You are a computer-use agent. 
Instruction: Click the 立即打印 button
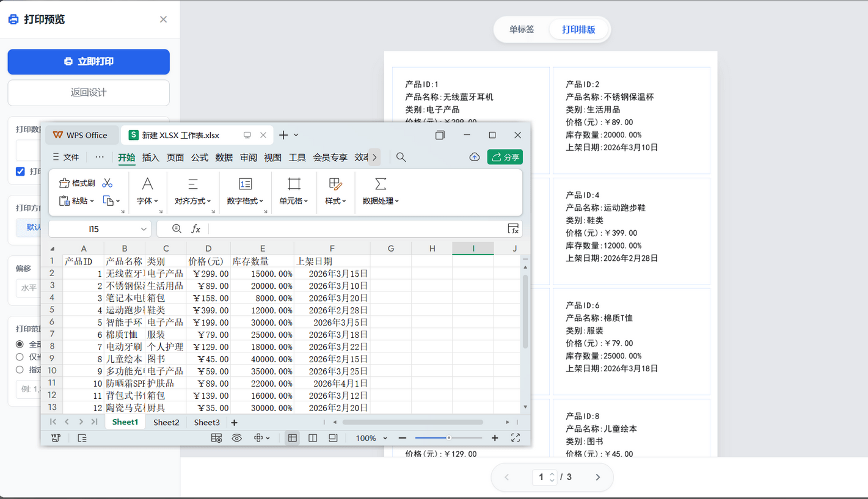click(89, 62)
